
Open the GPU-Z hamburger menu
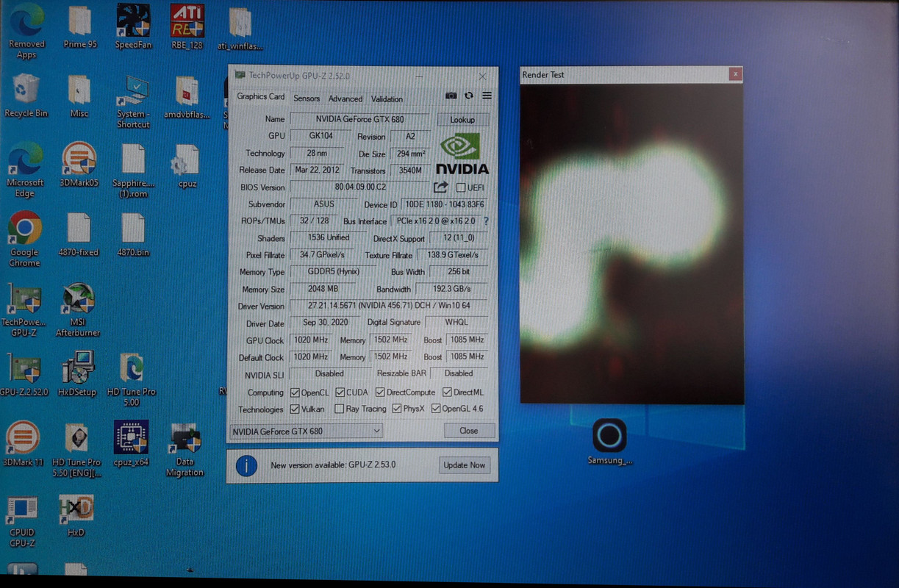(487, 96)
